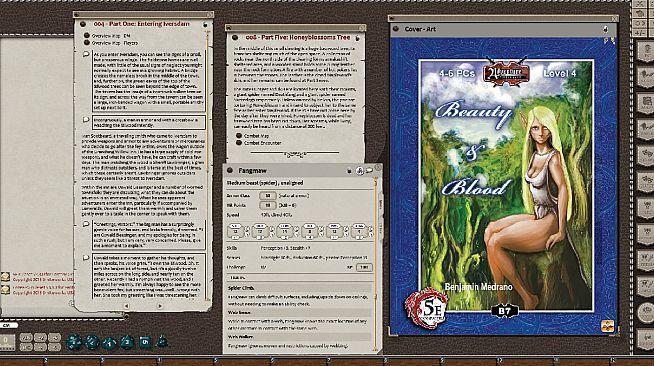The image size is (654, 366).
Task: Click orange icon at Cover - Art window corner
Action: tap(608, 326)
